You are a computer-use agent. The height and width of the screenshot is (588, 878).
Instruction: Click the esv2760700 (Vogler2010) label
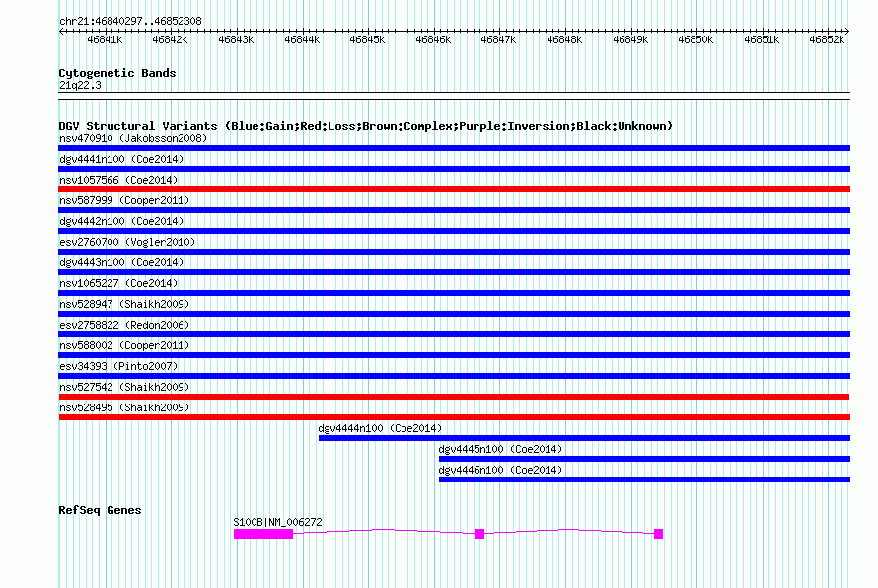point(127,242)
